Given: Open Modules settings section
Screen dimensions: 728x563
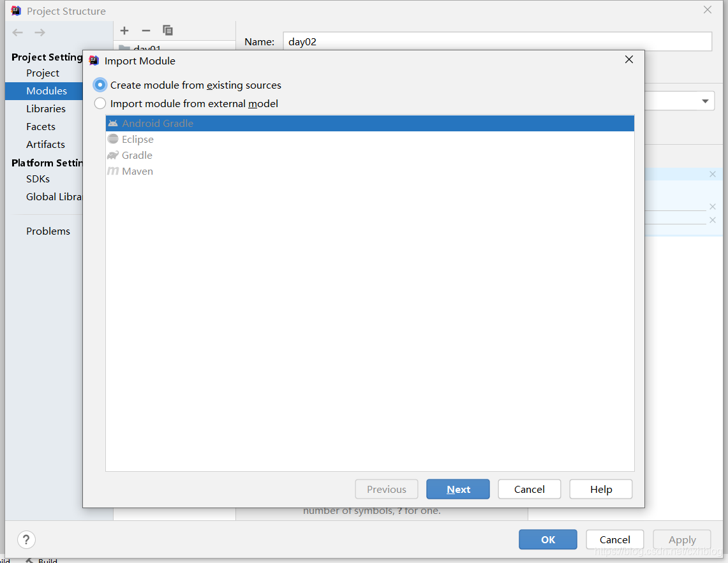Looking at the screenshot, I should 44,91.
